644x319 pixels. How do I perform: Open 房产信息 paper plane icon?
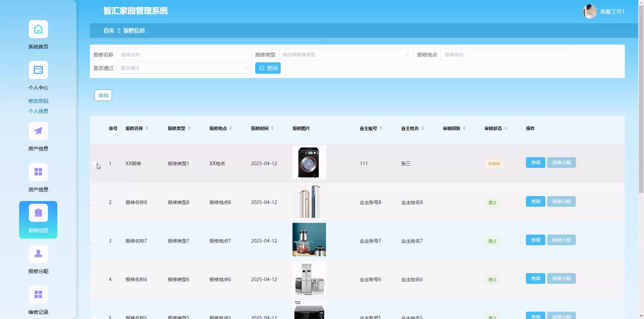pos(38,131)
